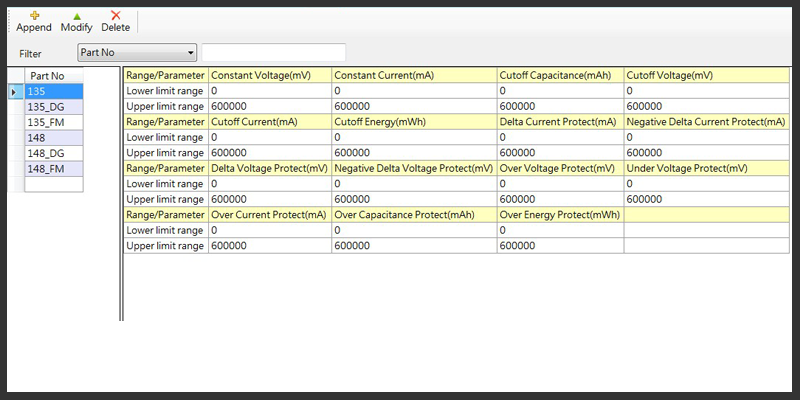This screenshot has height=400, width=800.
Task: Click the Delete red X icon
Action: tap(116, 16)
